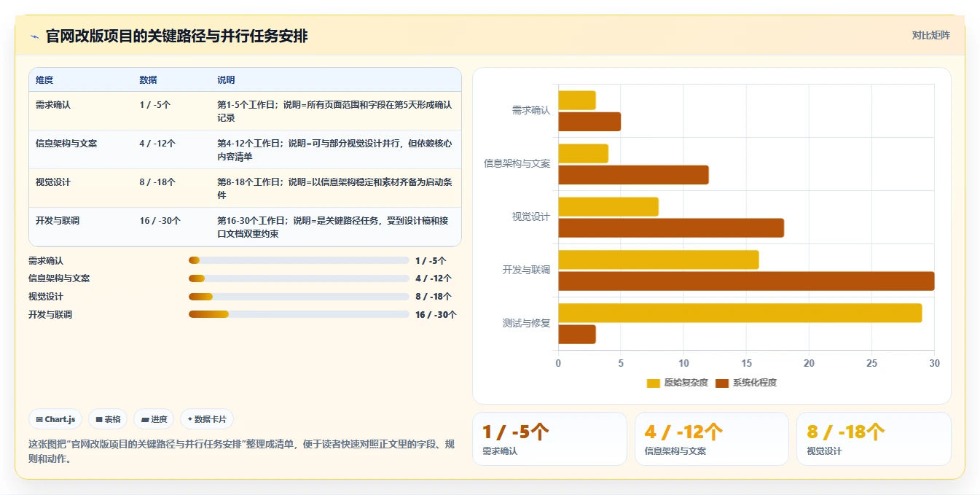Screen dimensions: 980x495
Task: Click x-axis tick value 25
Action: 871,363
